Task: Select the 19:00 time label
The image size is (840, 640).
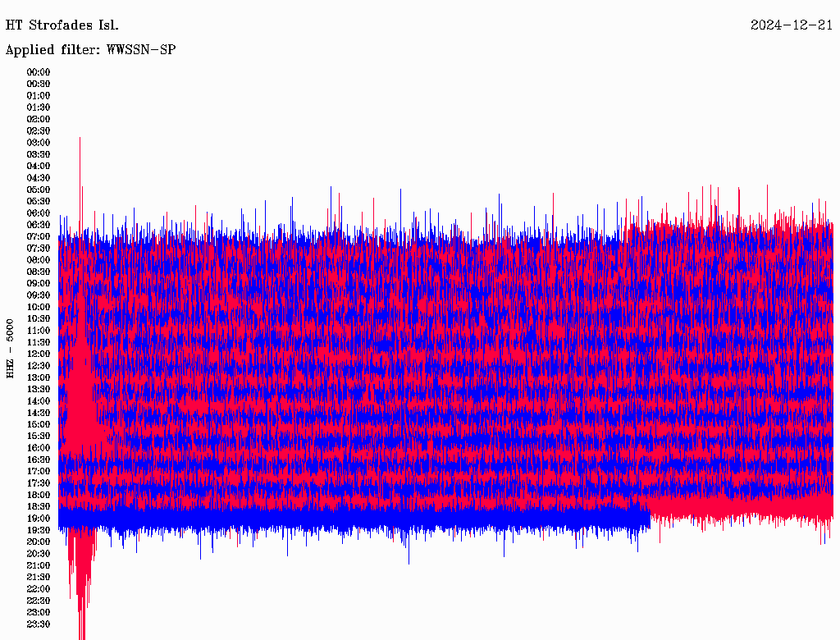Action: 39,519
